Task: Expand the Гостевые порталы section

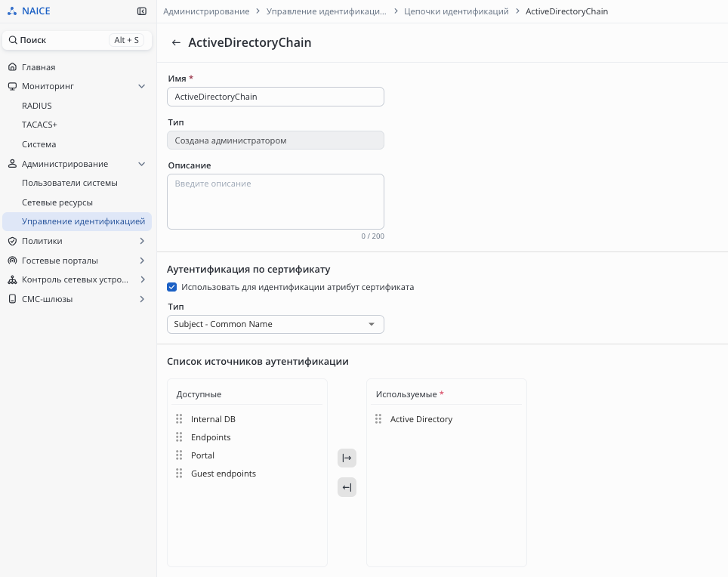Action: click(141, 261)
